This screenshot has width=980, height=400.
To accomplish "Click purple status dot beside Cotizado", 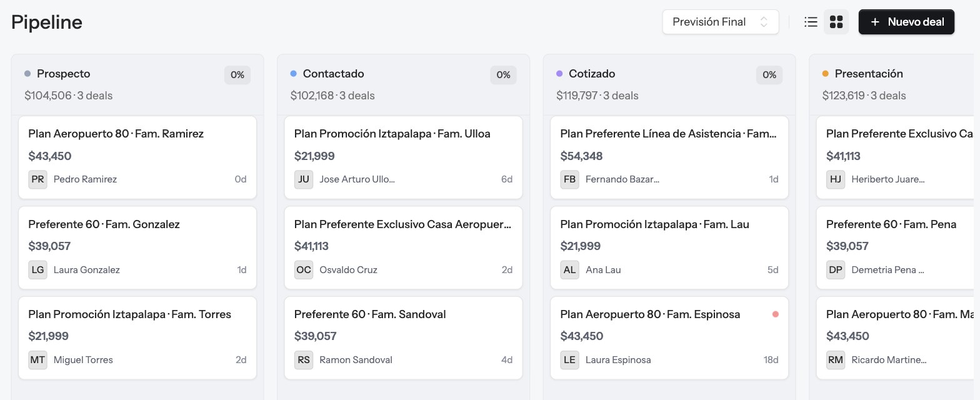I will point(559,74).
